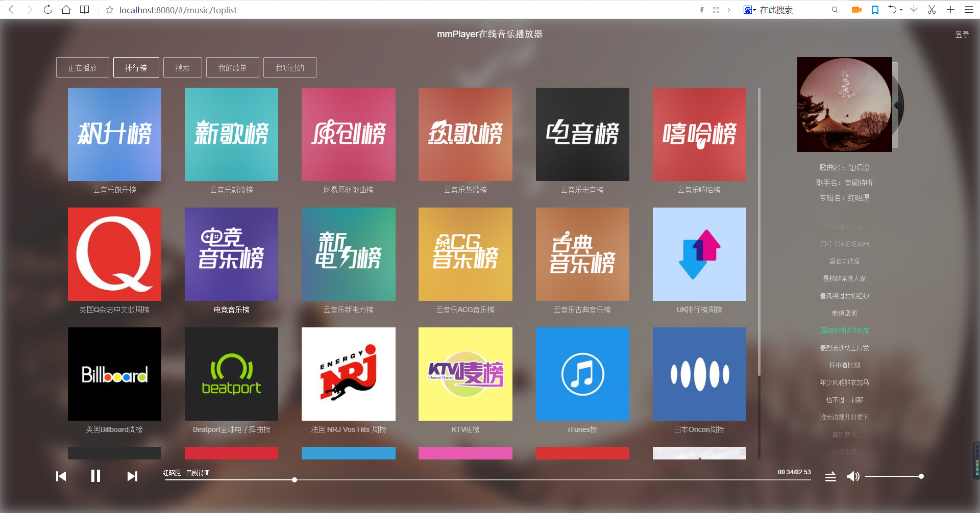Image resolution: width=980 pixels, height=513 pixels.
Task: Open the UK排行榜周榜 arrow cover
Action: (699, 254)
